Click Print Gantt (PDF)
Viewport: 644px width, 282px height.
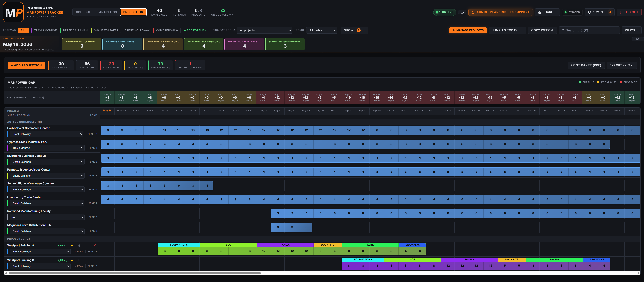[x=586, y=65]
